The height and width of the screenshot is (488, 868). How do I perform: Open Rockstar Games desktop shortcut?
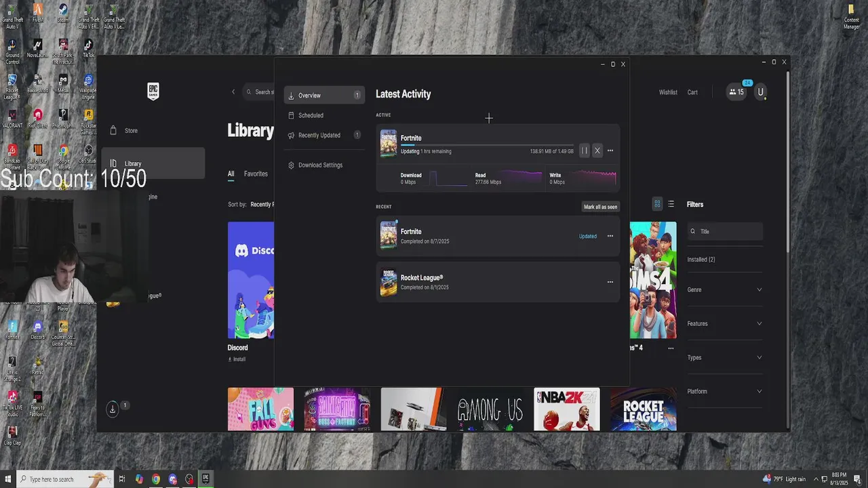88,122
